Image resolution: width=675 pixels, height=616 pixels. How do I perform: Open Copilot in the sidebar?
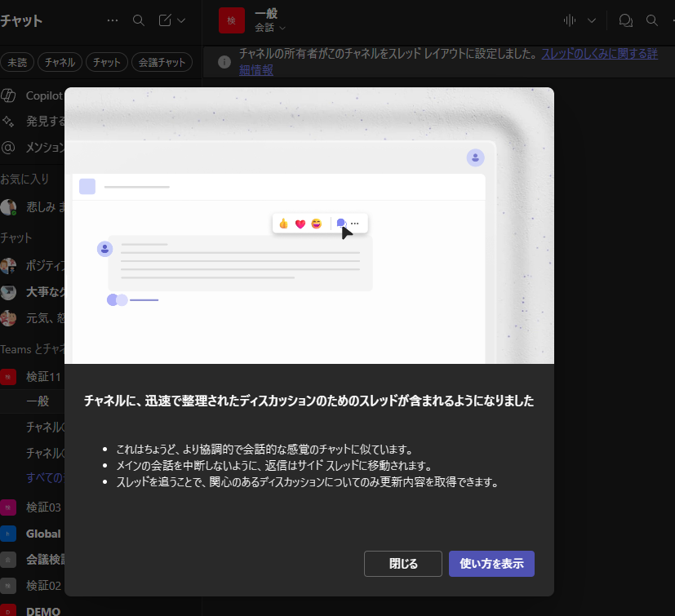[33, 95]
